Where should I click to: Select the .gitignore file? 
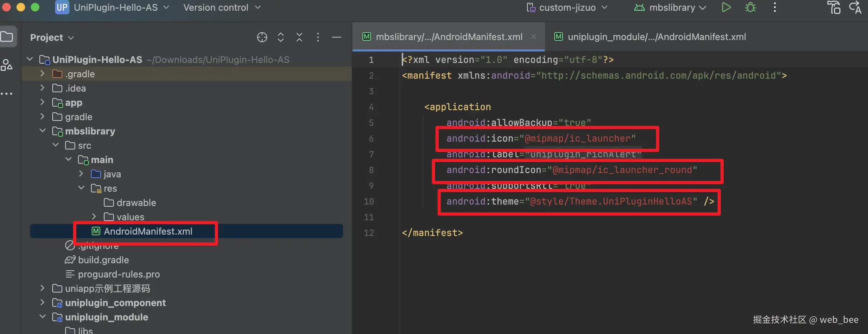(x=92, y=246)
